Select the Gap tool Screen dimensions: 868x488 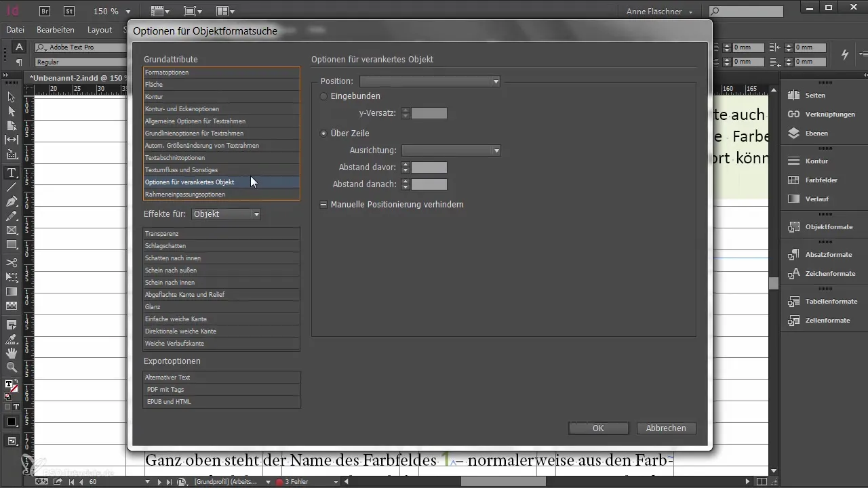tap(12, 140)
